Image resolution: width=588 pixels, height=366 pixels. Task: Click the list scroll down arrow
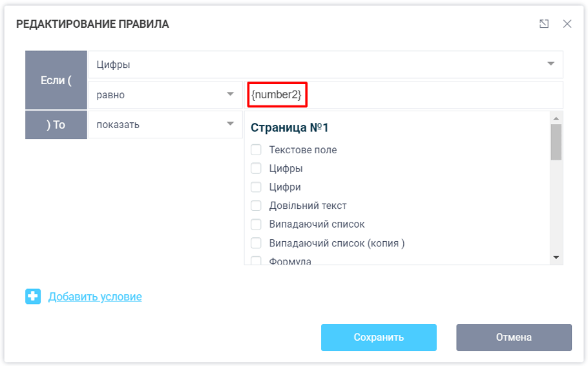(x=556, y=257)
